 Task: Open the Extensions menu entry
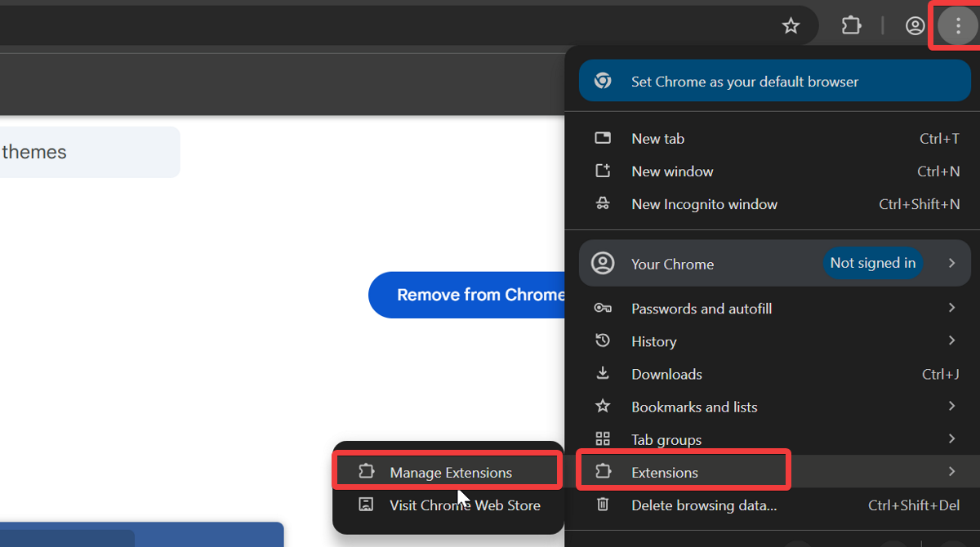point(683,471)
